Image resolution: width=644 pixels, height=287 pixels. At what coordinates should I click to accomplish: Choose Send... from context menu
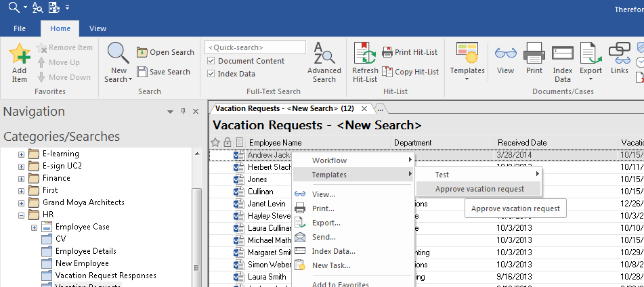[324, 237]
